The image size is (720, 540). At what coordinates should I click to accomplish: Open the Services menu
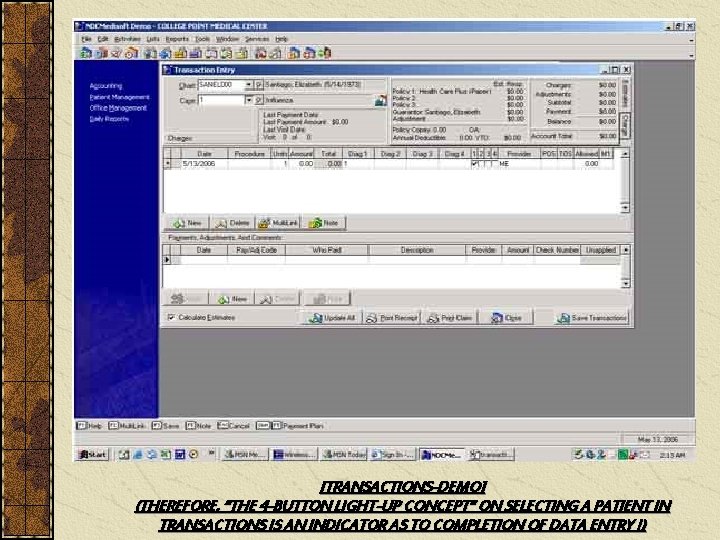coord(257,39)
